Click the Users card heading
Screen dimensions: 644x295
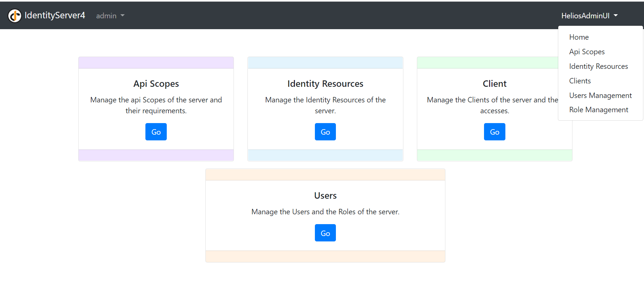pyautogui.click(x=325, y=196)
